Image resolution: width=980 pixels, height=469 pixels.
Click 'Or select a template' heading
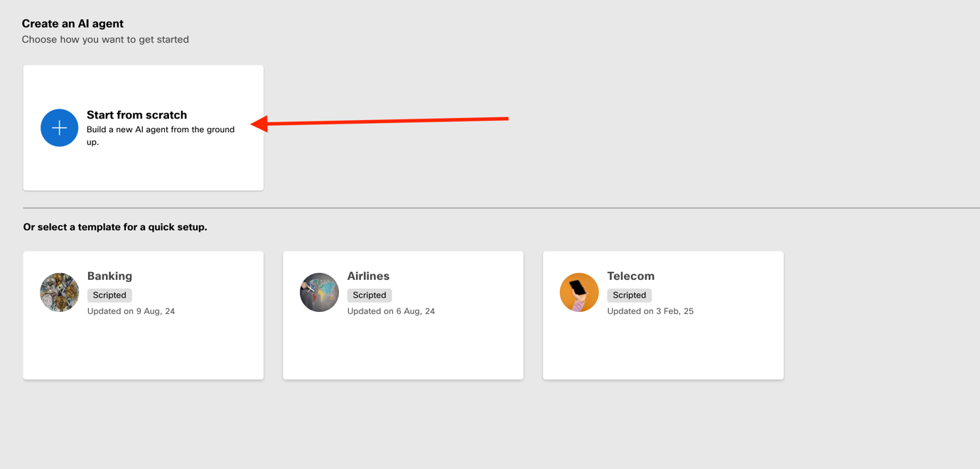pos(115,227)
